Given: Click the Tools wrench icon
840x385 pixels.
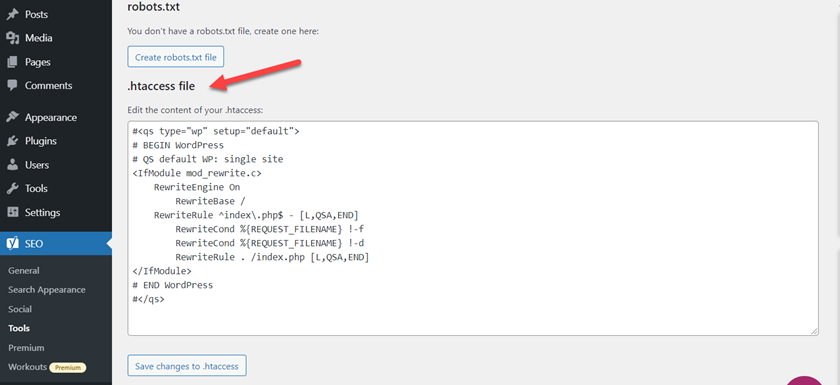Looking at the screenshot, I should pyautogui.click(x=13, y=188).
